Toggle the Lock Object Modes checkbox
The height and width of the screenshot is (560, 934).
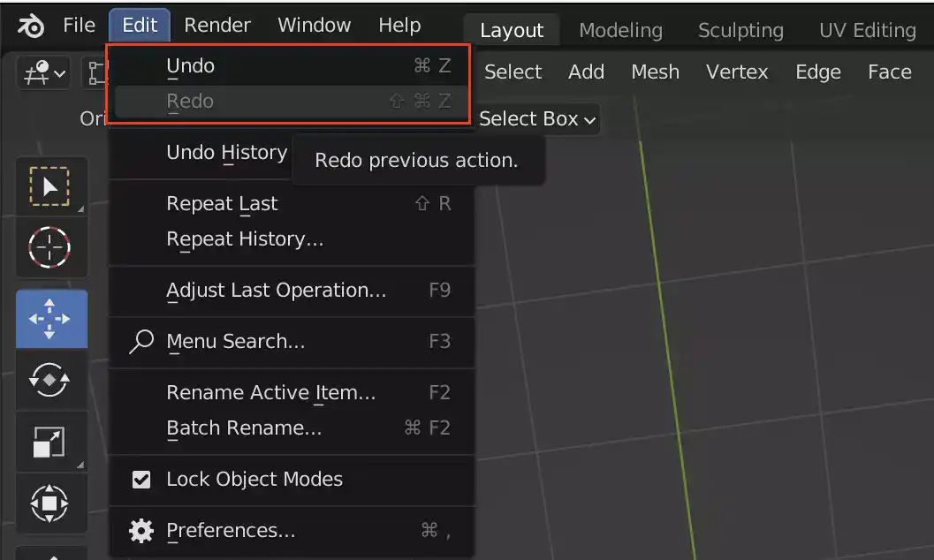pos(141,480)
